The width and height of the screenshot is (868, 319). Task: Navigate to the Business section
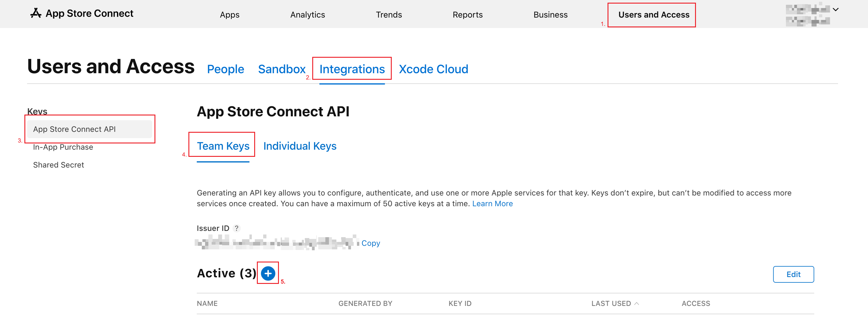click(550, 15)
